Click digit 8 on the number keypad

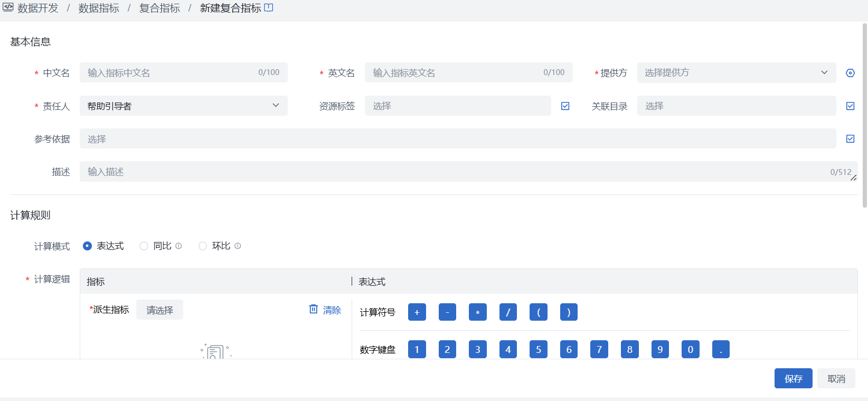click(x=629, y=349)
